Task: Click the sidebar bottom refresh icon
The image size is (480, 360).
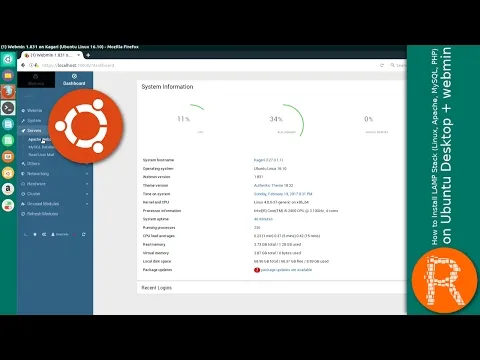Action: [x=84, y=234]
